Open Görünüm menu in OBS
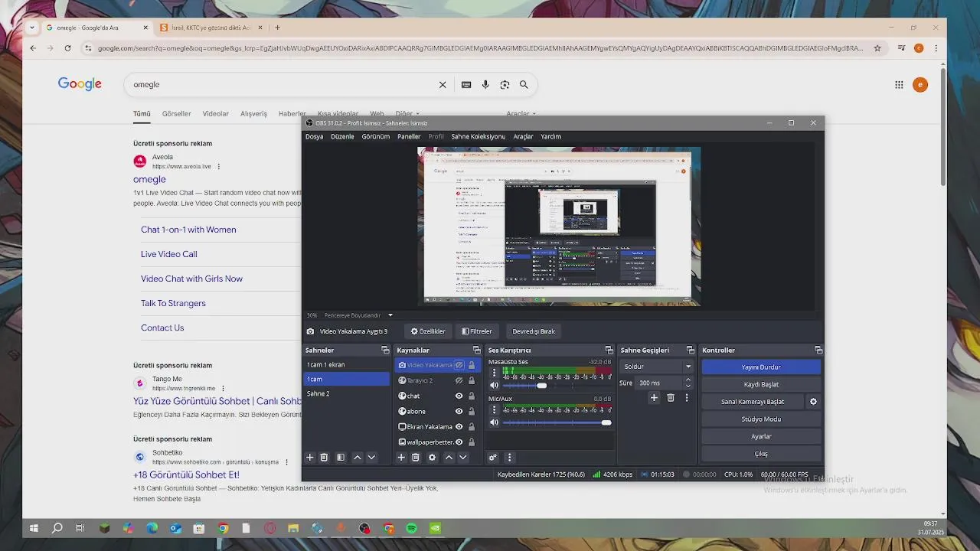 pos(376,136)
